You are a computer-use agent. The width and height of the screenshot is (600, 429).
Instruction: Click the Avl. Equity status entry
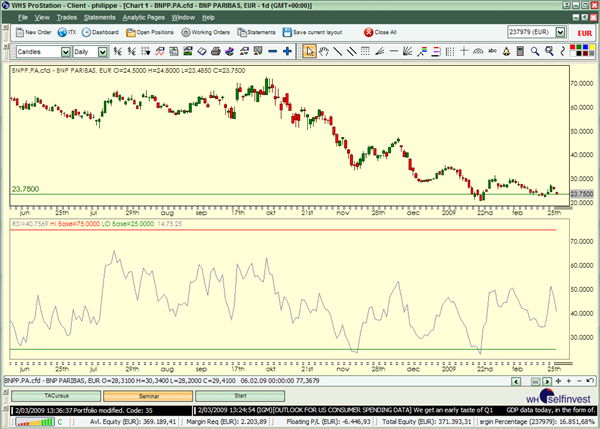click(x=133, y=421)
